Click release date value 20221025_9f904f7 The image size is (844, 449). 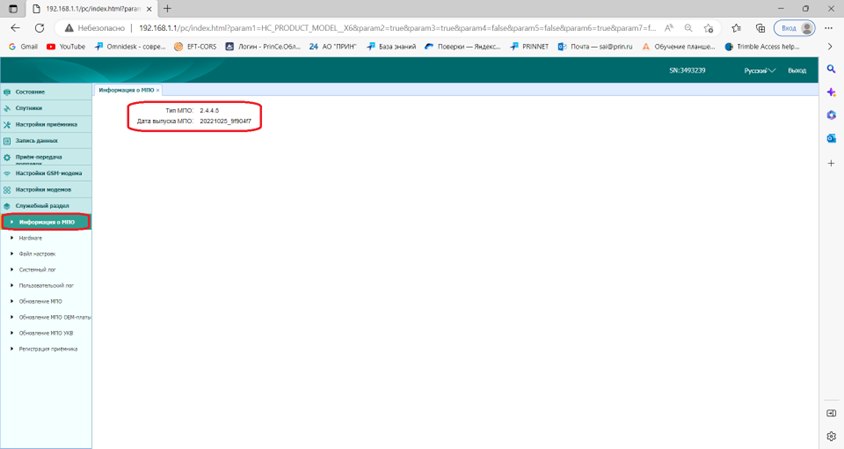tap(225, 121)
